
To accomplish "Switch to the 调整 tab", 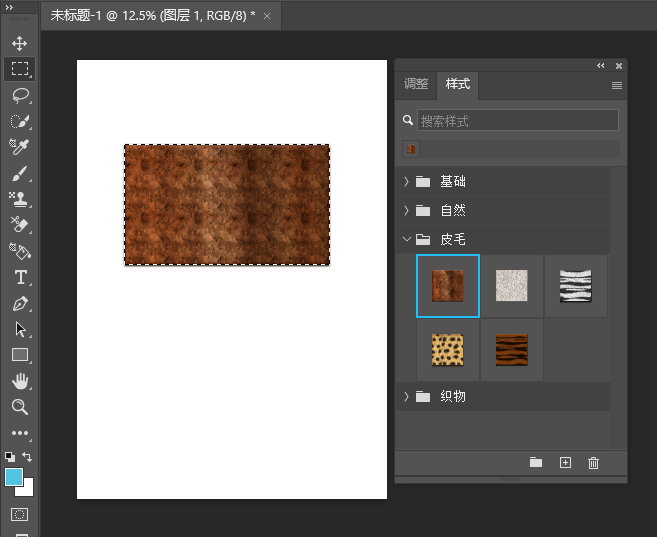I will click(x=416, y=85).
